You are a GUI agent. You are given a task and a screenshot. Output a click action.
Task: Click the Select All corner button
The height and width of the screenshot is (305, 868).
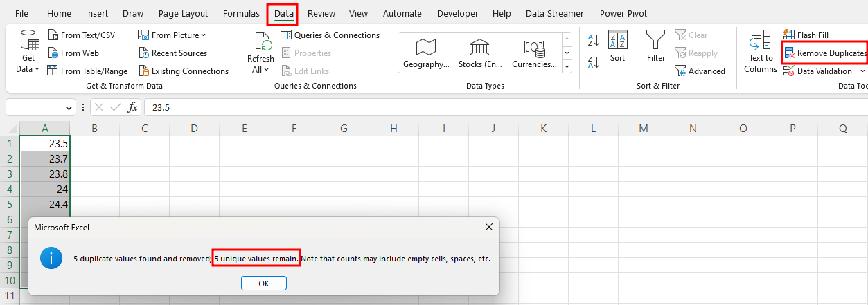tap(10, 128)
